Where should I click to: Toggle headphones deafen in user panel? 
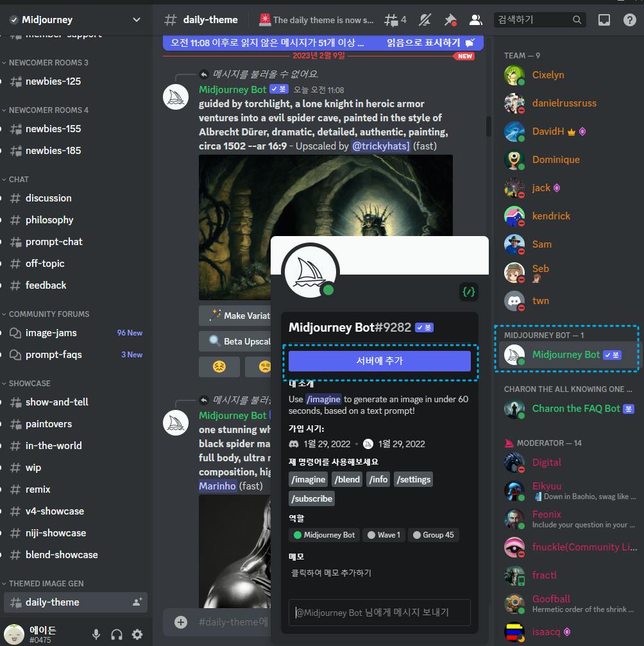[117, 634]
